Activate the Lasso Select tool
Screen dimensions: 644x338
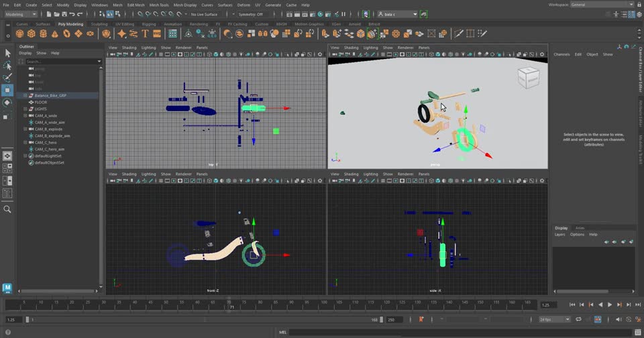click(7, 66)
